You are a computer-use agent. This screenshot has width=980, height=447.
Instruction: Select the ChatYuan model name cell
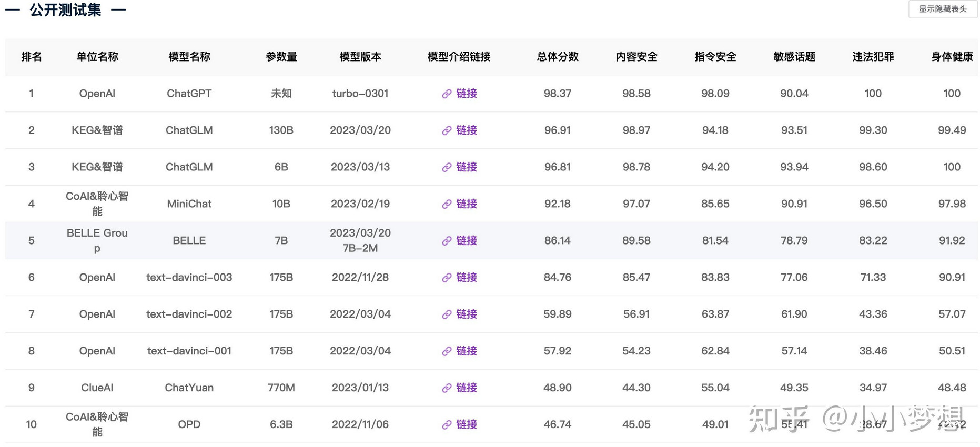(189, 388)
